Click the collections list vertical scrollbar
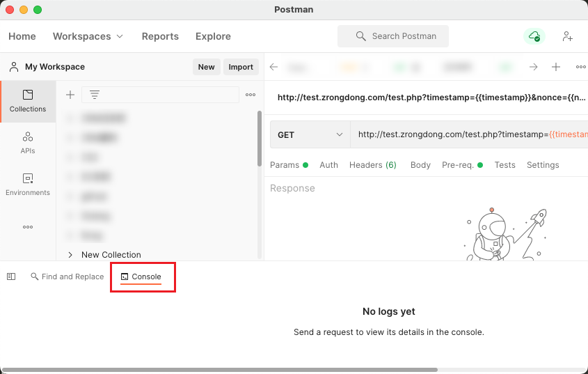 [260, 138]
